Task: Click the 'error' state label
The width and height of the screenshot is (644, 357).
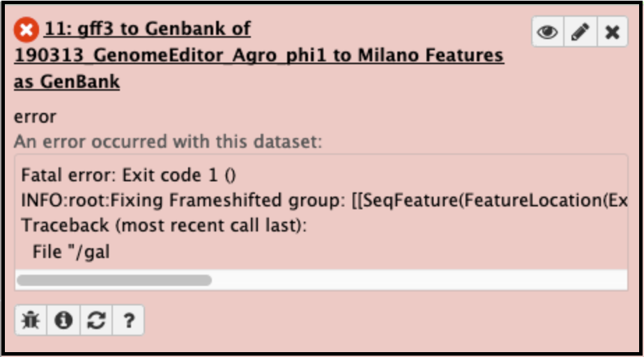Action: point(35,117)
